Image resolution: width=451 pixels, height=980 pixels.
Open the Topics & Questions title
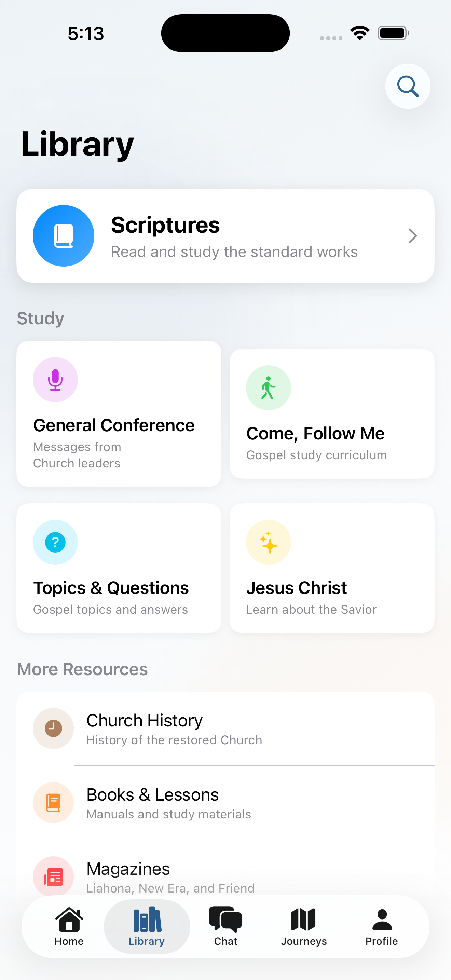(x=111, y=588)
